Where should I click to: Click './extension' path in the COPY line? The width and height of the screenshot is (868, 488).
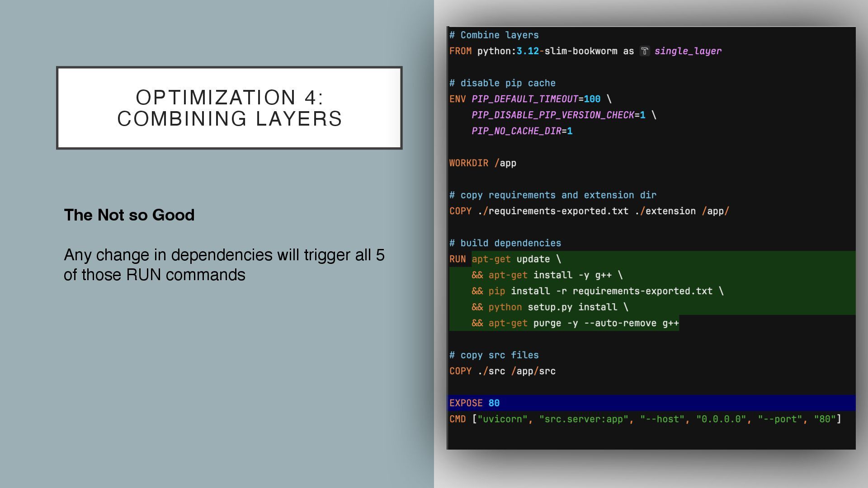665,211
